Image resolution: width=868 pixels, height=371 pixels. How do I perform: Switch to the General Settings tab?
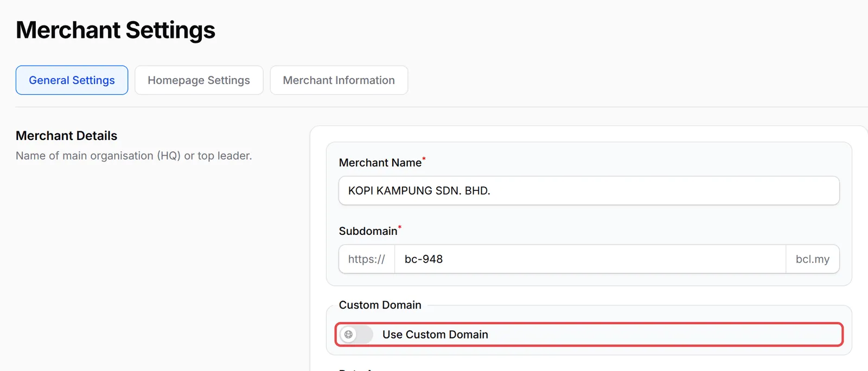(72, 80)
